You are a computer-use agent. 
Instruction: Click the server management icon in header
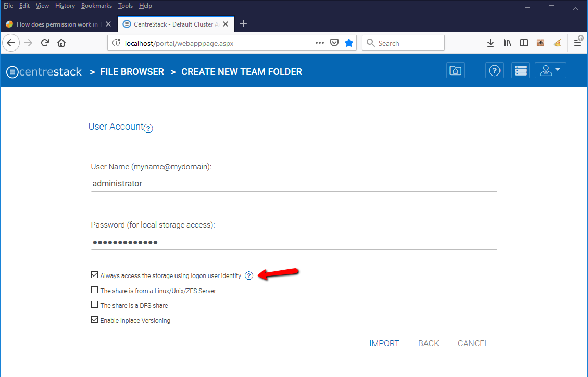pyautogui.click(x=520, y=71)
